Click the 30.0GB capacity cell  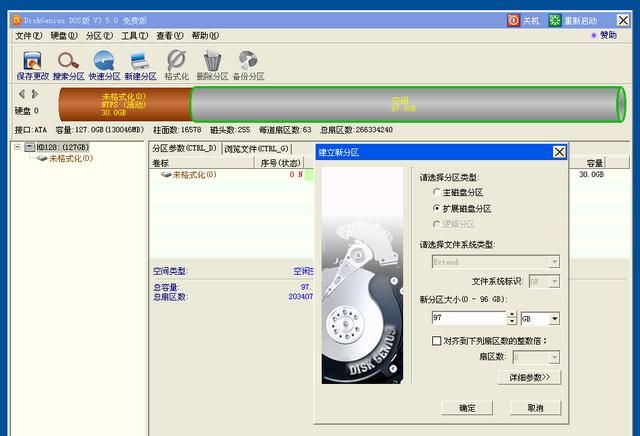pos(591,174)
